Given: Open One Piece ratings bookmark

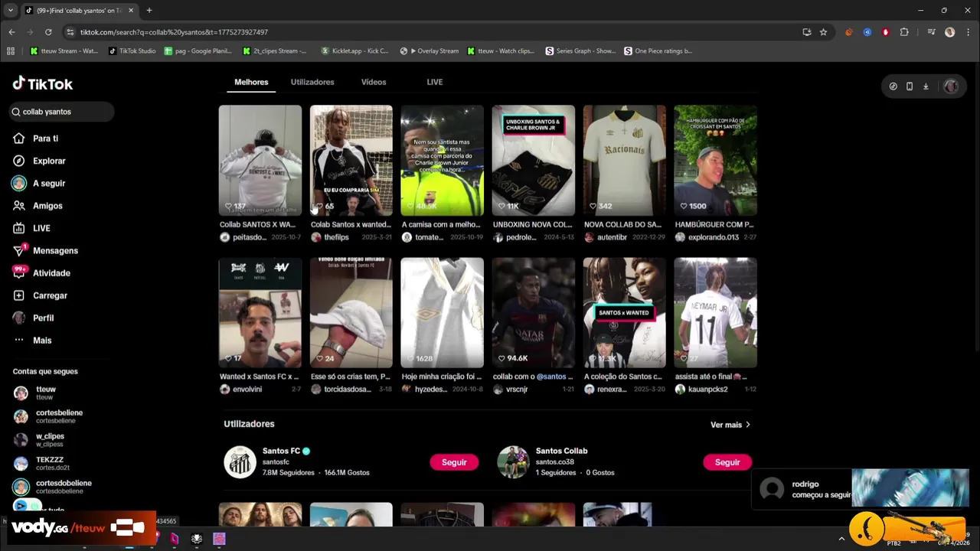Looking at the screenshot, I should click(658, 51).
